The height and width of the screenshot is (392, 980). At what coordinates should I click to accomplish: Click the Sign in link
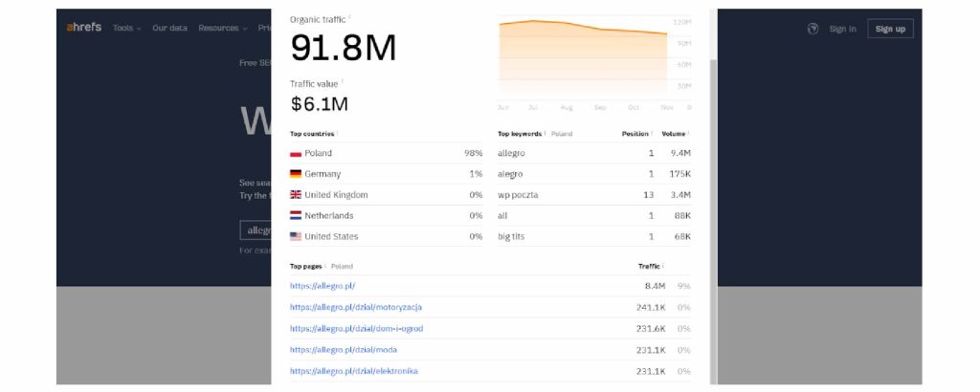tap(842, 29)
